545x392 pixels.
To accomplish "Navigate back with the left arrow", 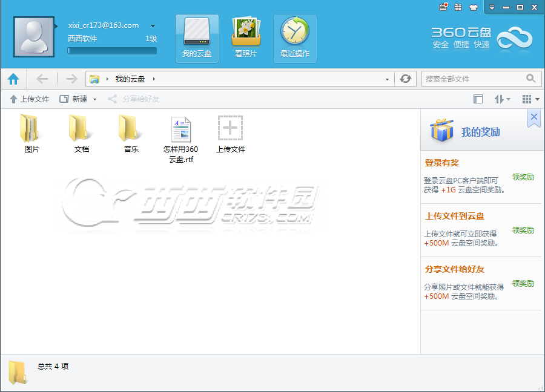I will (x=42, y=79).
